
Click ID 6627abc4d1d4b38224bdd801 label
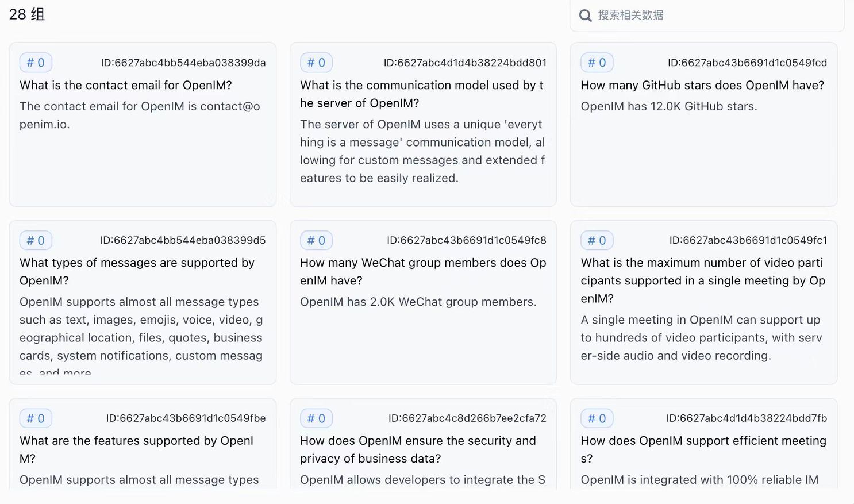click(465, 63)
